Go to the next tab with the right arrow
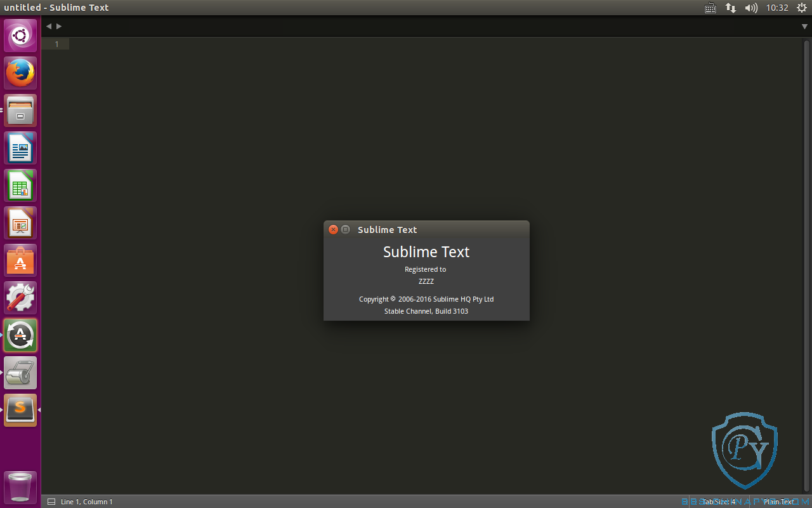812x508 pixels. click(x=59, y=26)
